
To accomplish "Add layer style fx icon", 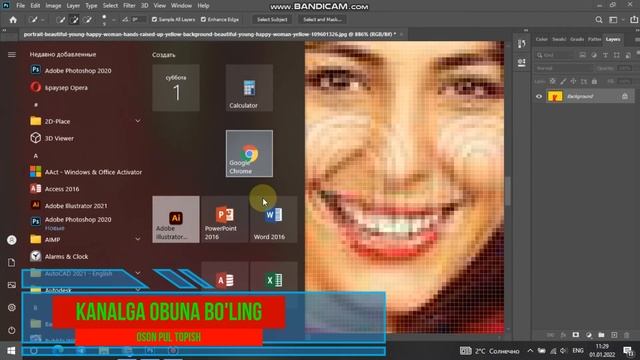I will (563, 335).
